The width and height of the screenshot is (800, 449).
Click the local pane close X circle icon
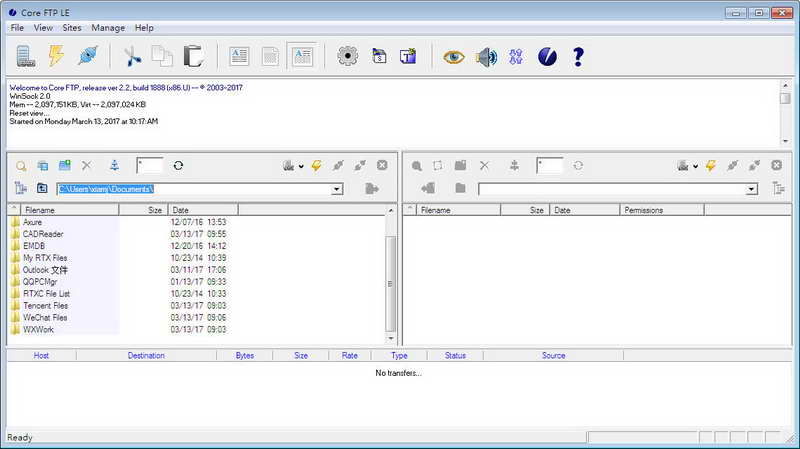(x=382, y=165)
